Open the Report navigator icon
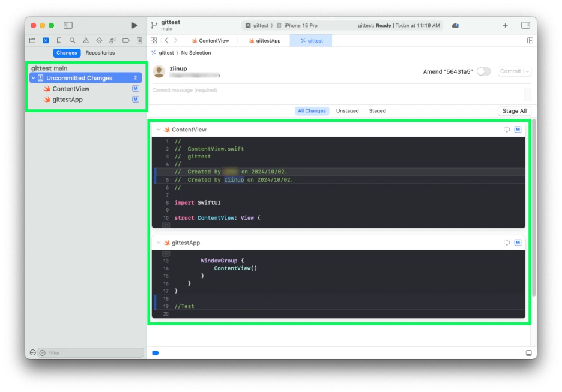Viewport: 562px width, 392px height. [x=139, y=40]
